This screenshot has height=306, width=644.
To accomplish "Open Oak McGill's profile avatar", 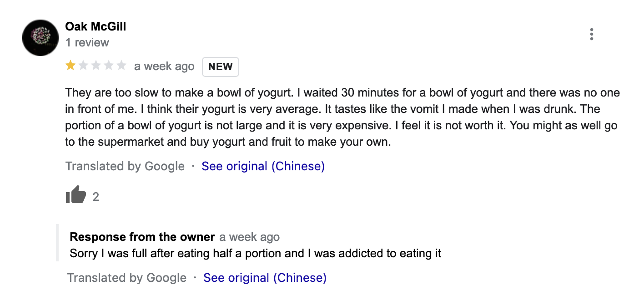I will (x=40, y=38).
